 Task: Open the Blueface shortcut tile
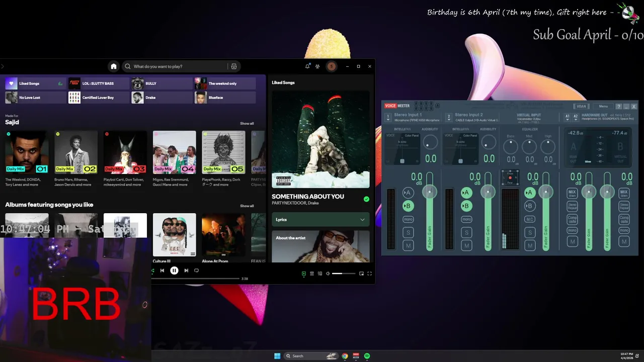click(225, 98)
